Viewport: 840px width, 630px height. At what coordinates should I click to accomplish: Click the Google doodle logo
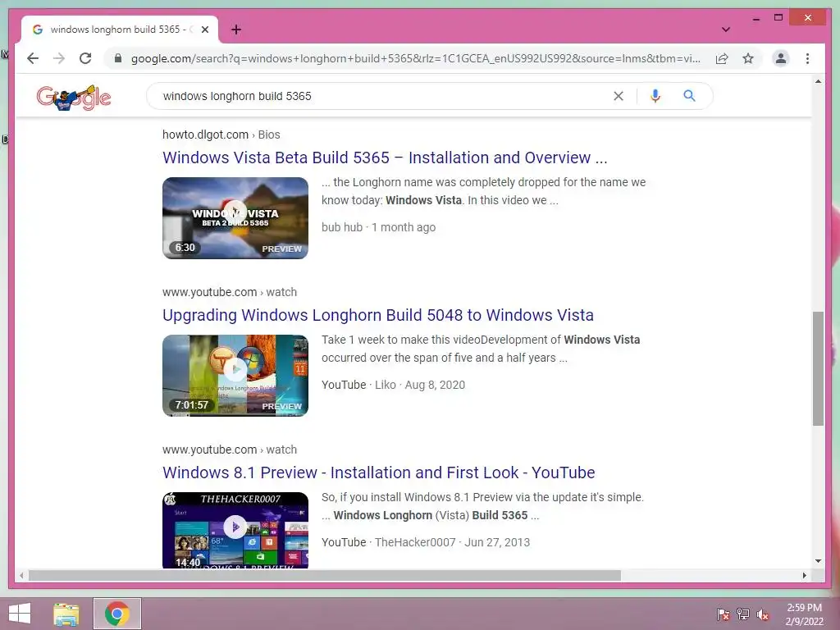pyautogui.click(x=74, y=98)
